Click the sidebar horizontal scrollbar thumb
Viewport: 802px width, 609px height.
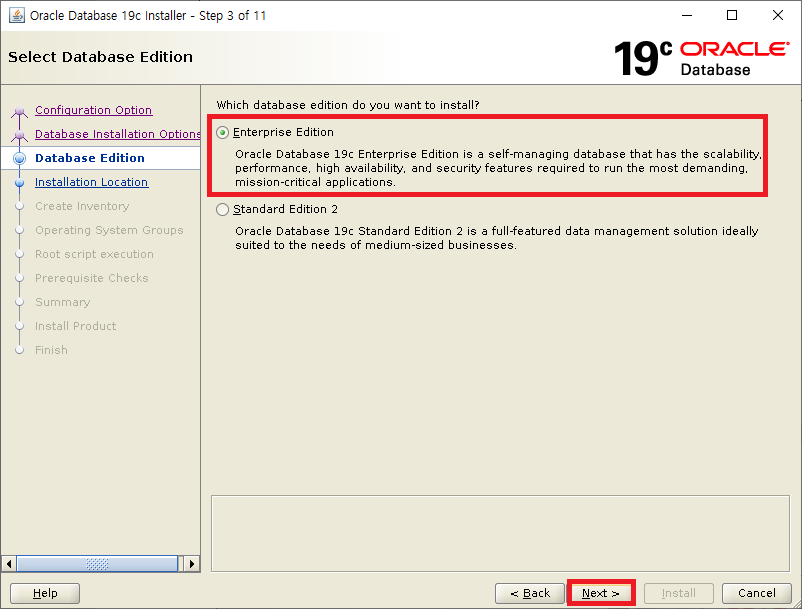point(97,564)
